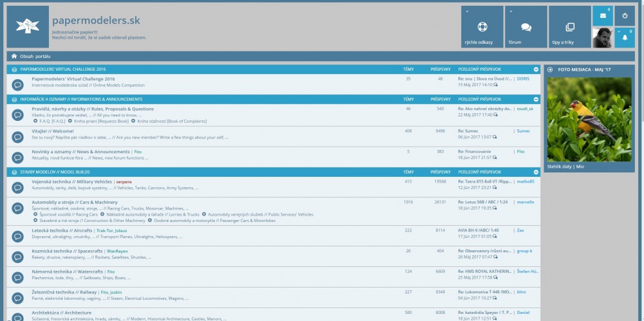The image size is (644, 321).
Task: Open Pravidlá, návrhy a otázky forum
Action: pos(93,109)
